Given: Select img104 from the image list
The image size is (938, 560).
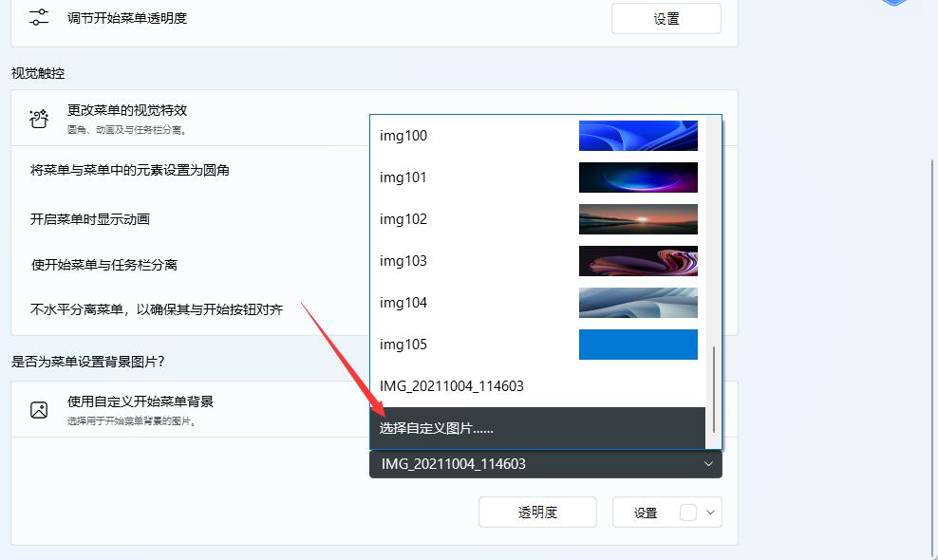Looking at the screenshot, I should [537, 303].
